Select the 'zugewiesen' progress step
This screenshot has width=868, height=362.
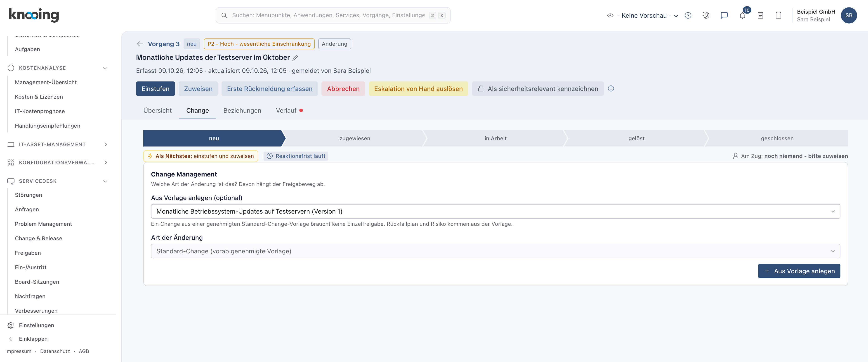(x=354, y=139)
